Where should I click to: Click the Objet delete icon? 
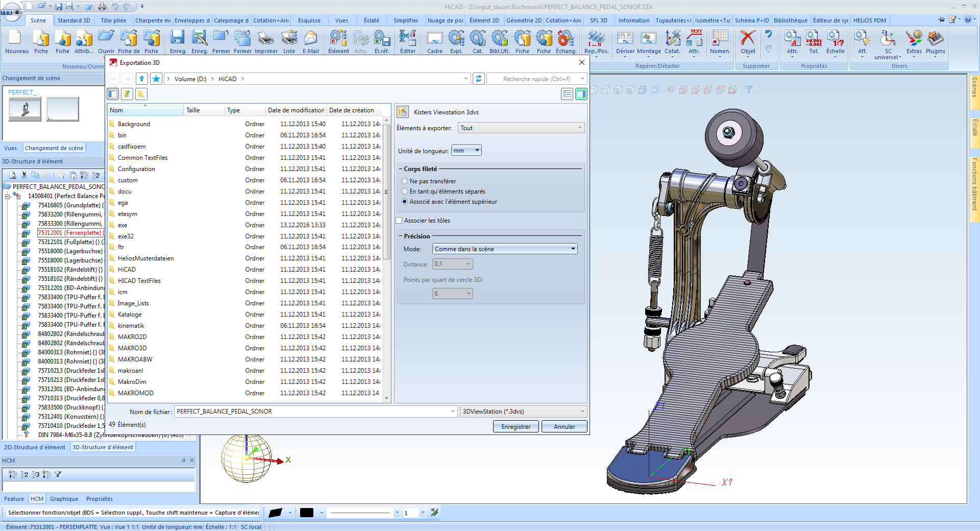coord(748,39)
